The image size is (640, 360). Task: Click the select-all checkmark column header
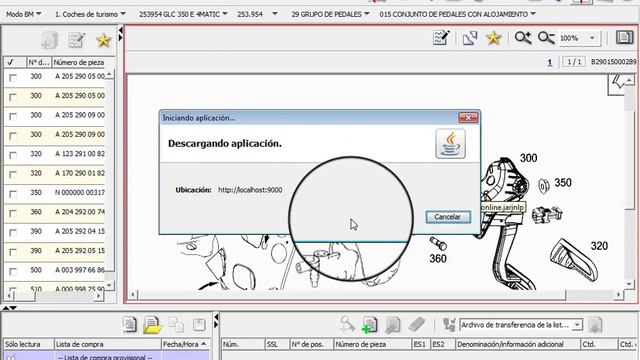pyautogui.click(x=14, y=62)
